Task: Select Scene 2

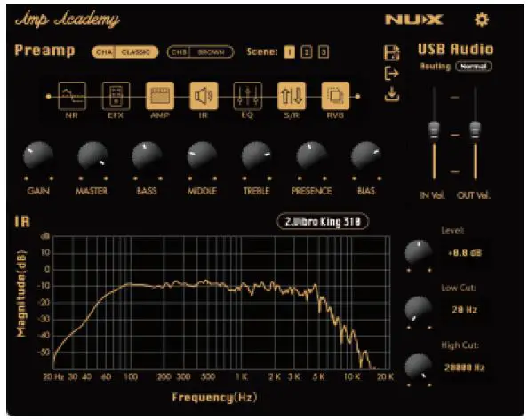Action: click(x=306, y=52)
